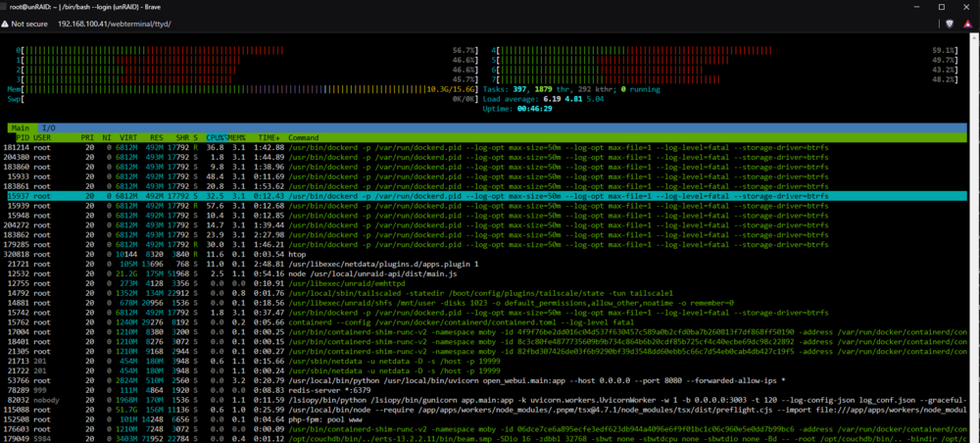
Task: Click the CPU 4 usage meter at 59.1%
Action: 724,50
